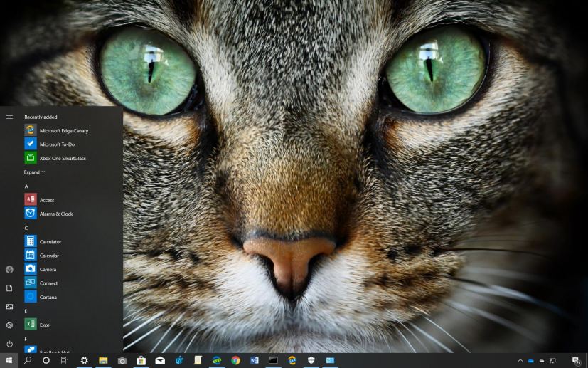Open Power options in Start menu sidebar
Viewport: 588px width, 368px height.
(x=10, y=344)
